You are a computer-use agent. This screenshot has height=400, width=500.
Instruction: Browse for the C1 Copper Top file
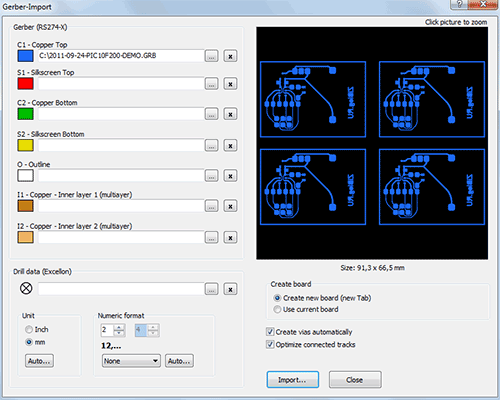[x=211, y=56]
